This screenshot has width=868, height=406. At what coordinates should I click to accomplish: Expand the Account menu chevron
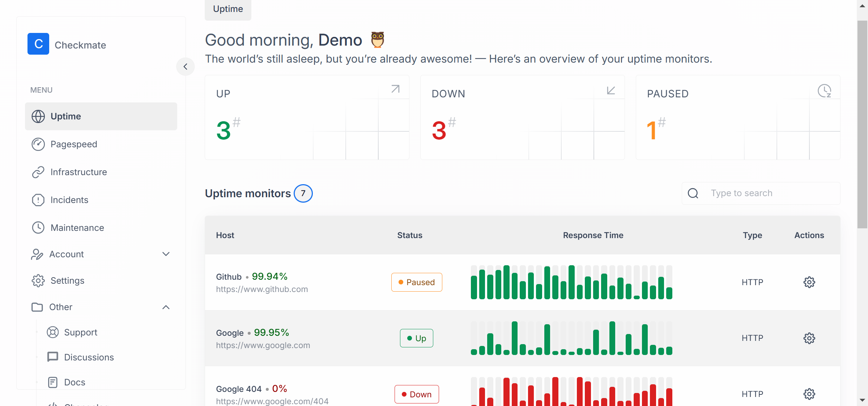click(x=166, y=254)
